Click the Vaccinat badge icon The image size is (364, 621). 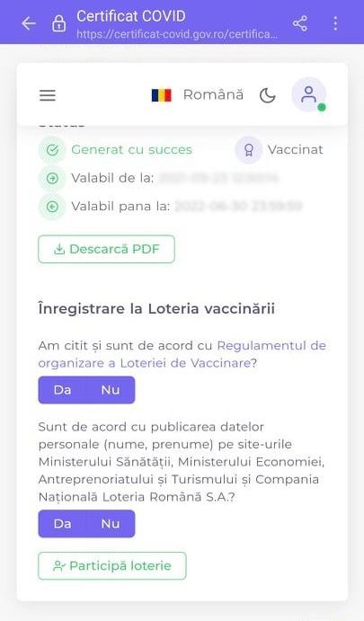pos(248,150)
